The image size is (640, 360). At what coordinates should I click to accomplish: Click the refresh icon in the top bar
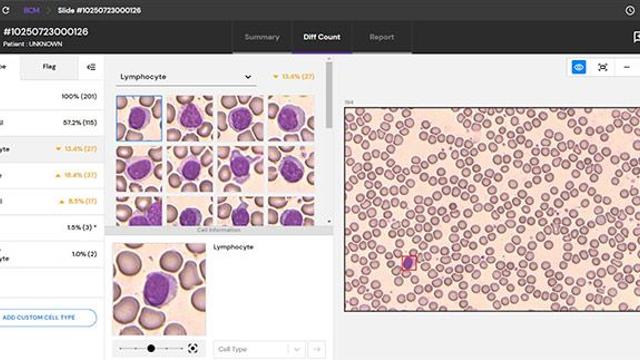[x=6, y=10]
